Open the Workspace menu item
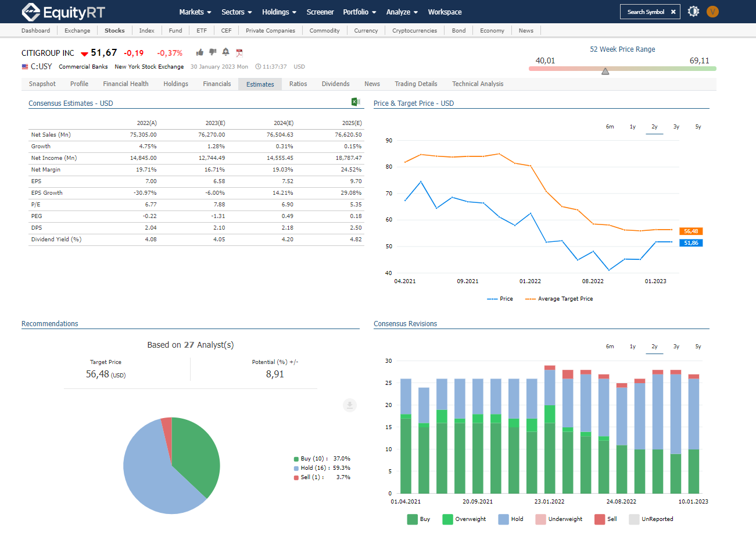Image resolution: width=756 pixels, height=539 pixels. click(445, 12)
